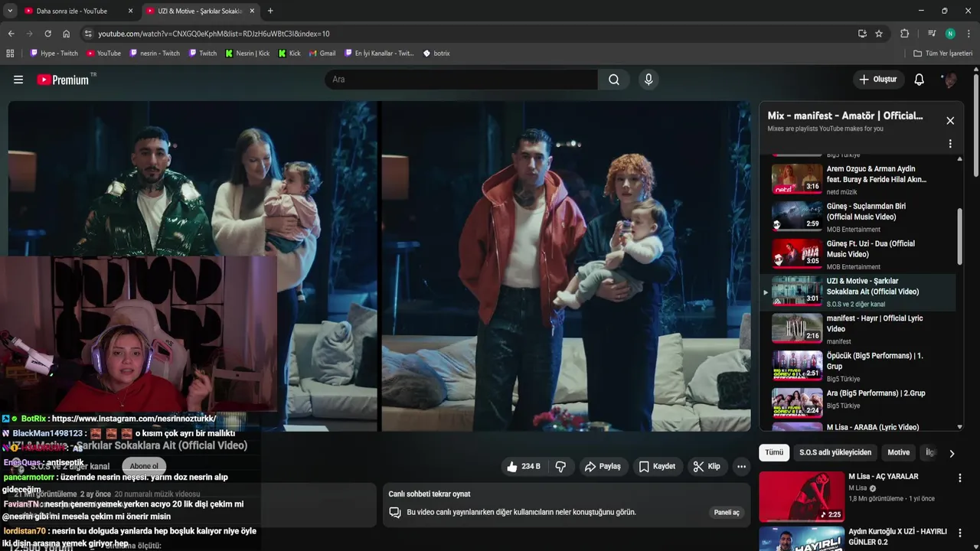Image resolution: width=980 pixels, height=551 pixels.
Task: Save the video with Kaydet
Action: 658,466
